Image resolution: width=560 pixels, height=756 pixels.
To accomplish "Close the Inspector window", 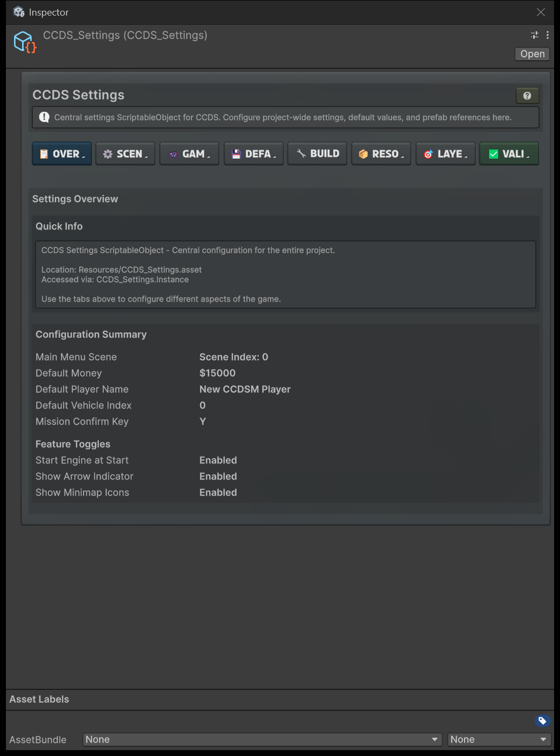I will [541, 12].
